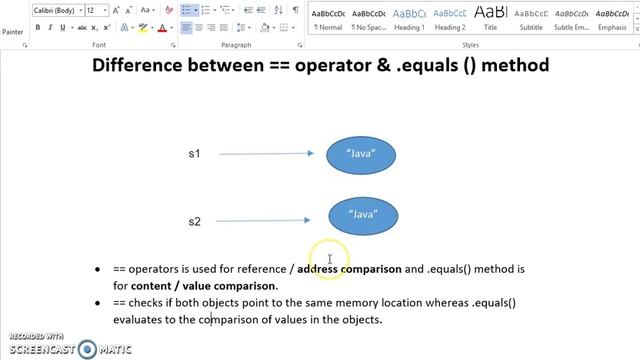The width and height of the screenshot is (640, 360).
Task: Select upper "Java" oval shape
Action: pos(361,155)
